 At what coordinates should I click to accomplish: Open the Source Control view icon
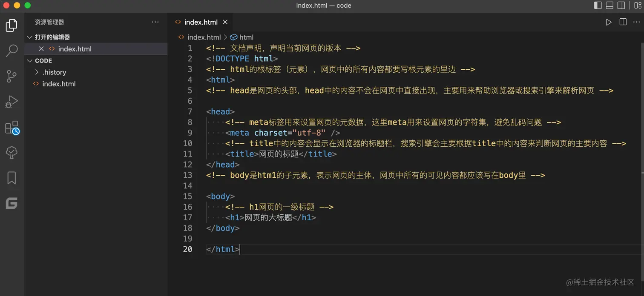[x=11, y=76]
